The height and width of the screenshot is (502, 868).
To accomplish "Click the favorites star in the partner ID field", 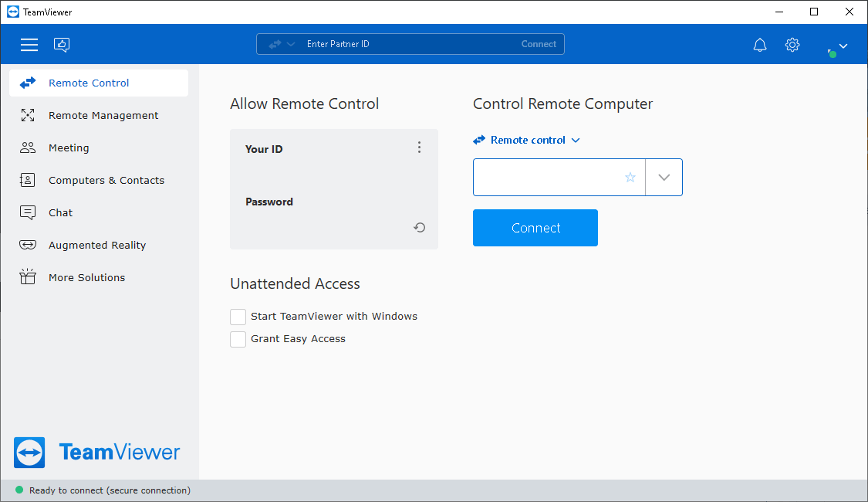I will [630, 178].
